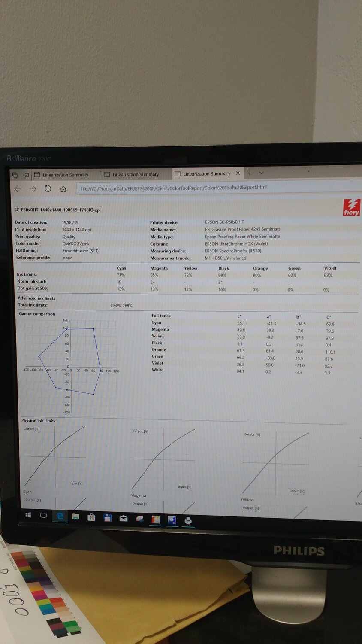This screenshot has width=362, height=644.
Task: Click the M1 - D50 UV included text
Action: tap(226, 258)
